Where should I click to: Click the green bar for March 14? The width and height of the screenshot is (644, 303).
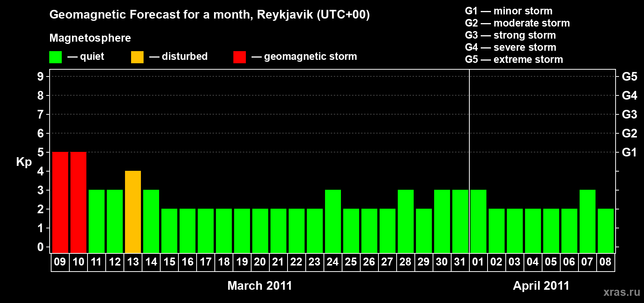click(151, 221)
